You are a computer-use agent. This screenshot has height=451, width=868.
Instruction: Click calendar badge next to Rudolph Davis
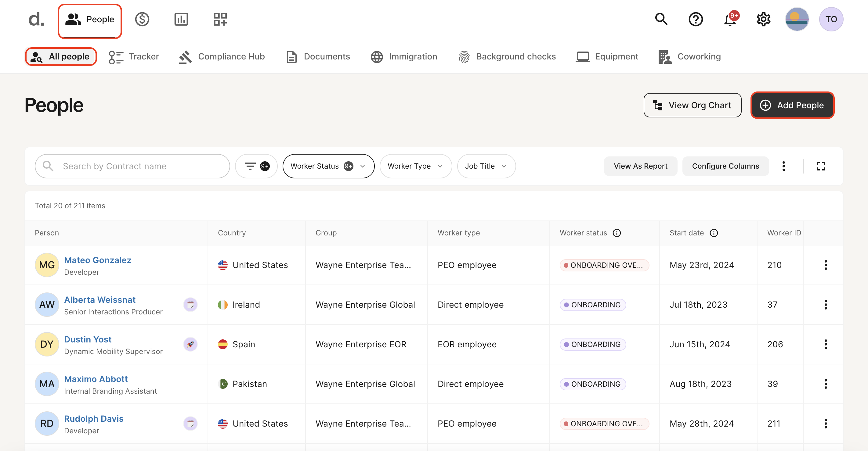coord(190,424)
